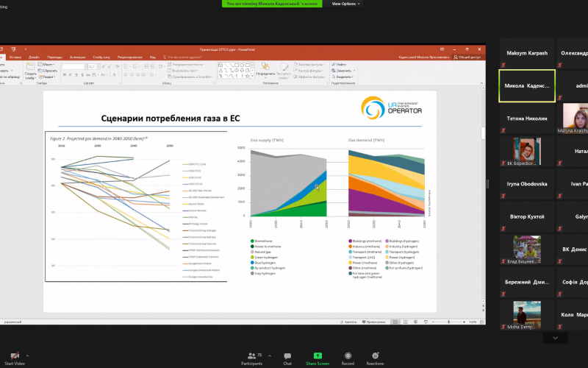
Task: Click the Общий доступ share button
Action: 467,57
